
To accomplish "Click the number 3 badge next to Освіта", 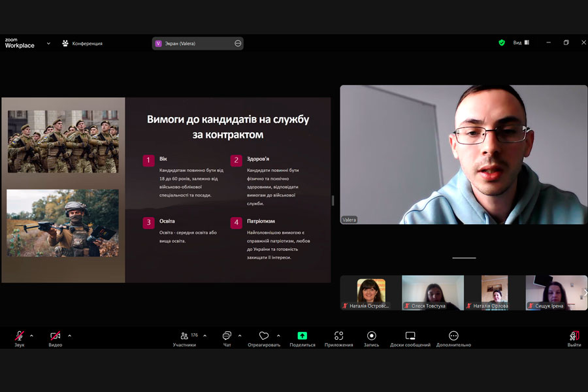I will 148,222.
